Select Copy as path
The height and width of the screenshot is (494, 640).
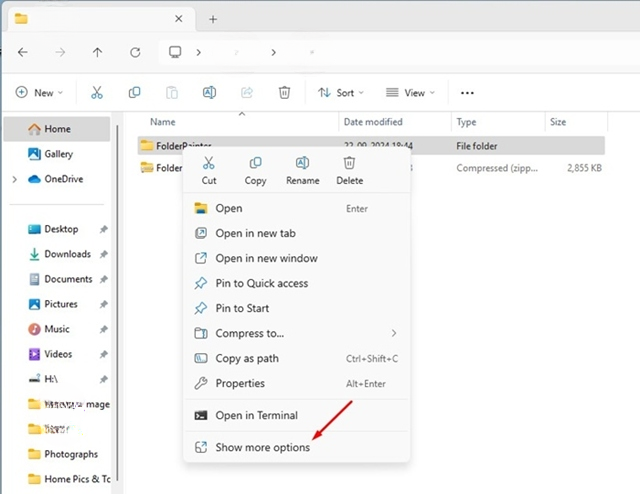click(x=297, y=358)
